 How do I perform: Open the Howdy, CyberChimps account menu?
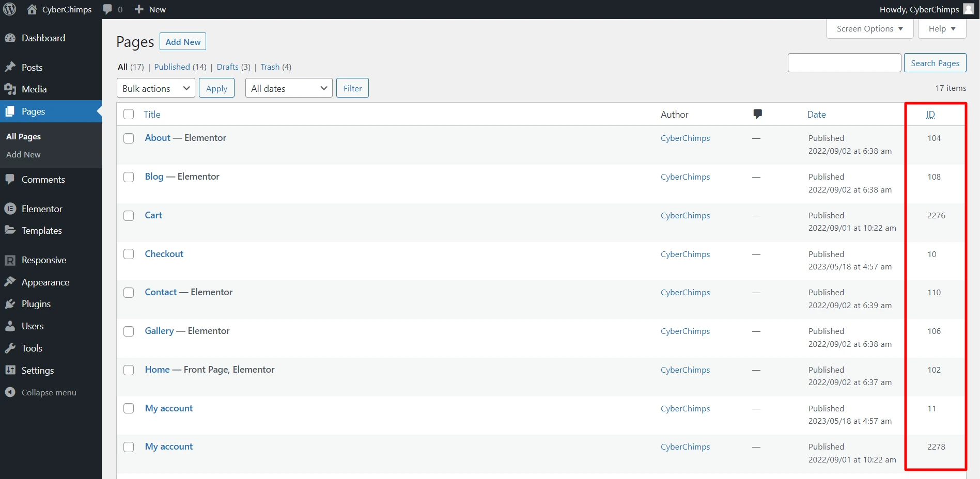[927, 9]
